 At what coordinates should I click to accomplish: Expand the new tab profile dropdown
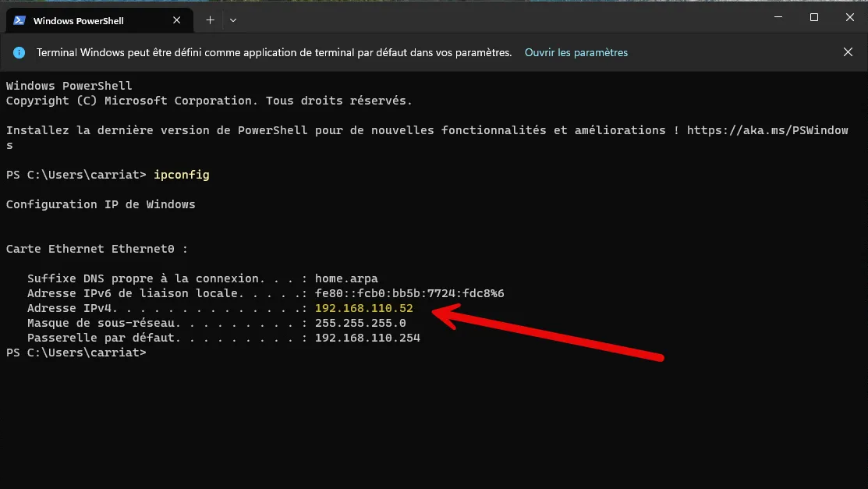click(x=233, y=20)
